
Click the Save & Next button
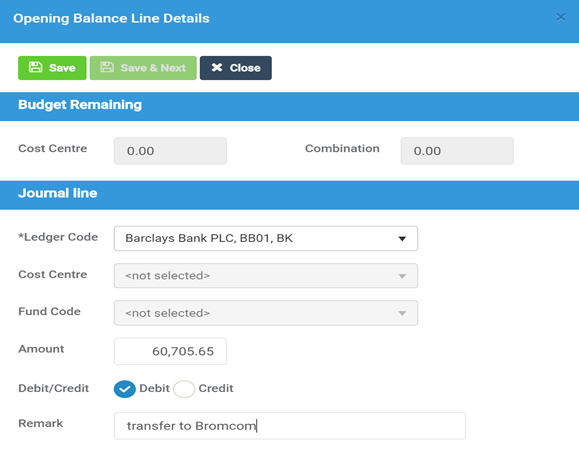pyautogui.click(x=143, y=68)
